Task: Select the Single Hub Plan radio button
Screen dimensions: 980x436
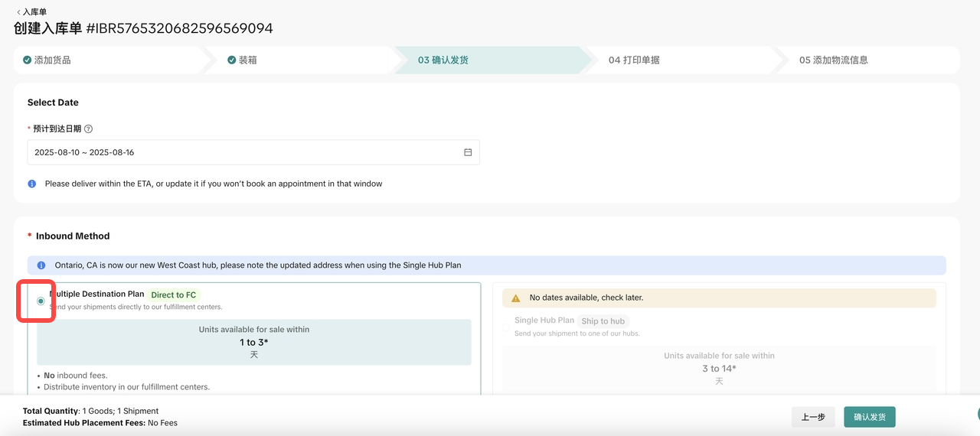Action: [505, 327]
